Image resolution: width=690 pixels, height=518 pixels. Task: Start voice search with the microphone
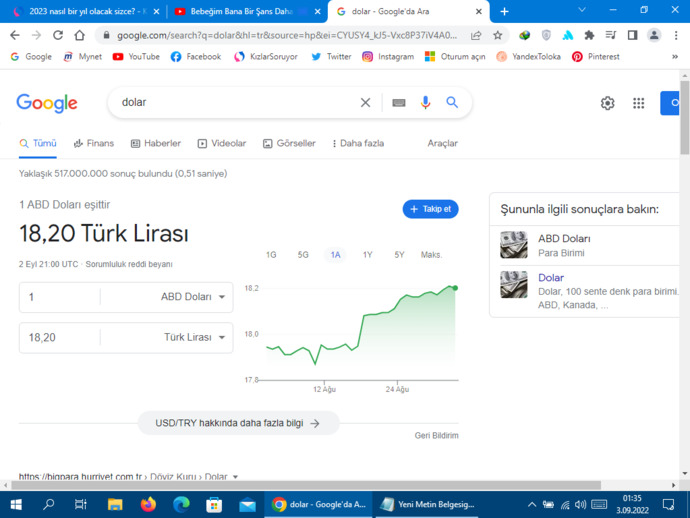(x=425, y=103)
